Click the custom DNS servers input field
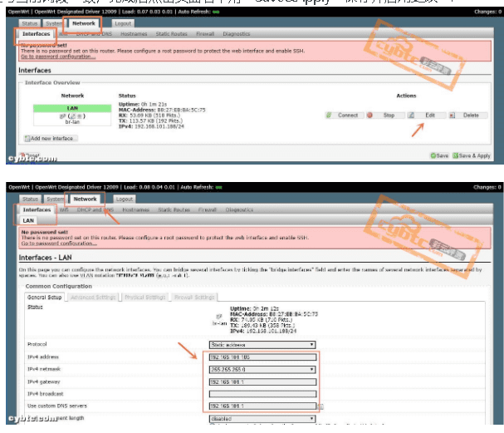 tap(263, 406)
